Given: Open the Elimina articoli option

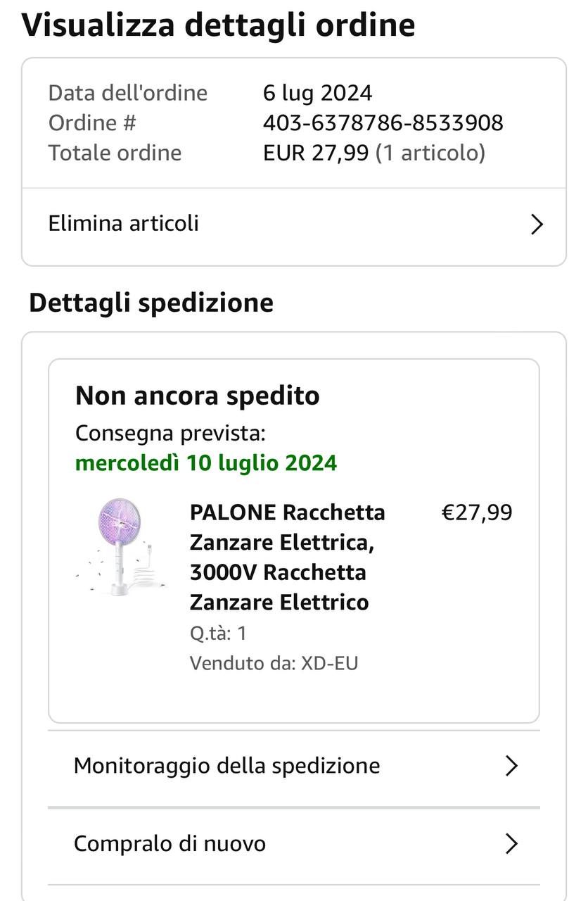Looking at the screenshot, I should pos(124,224).
